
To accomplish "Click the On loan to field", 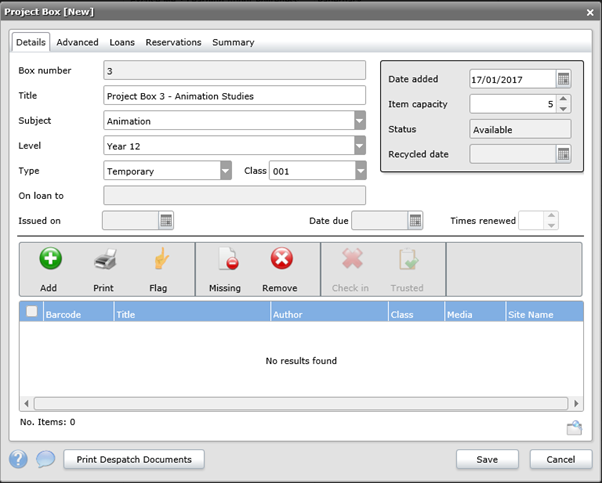I will pyautogui.click(x=234, y=195).
